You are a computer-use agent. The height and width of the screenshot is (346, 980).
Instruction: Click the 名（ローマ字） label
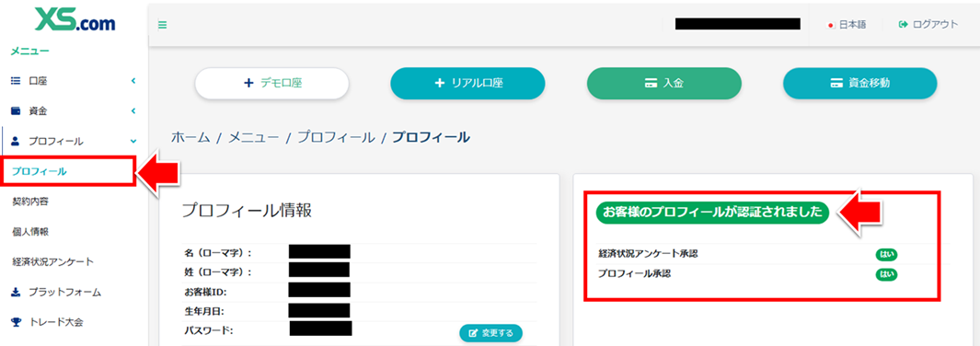coord(218,253)
